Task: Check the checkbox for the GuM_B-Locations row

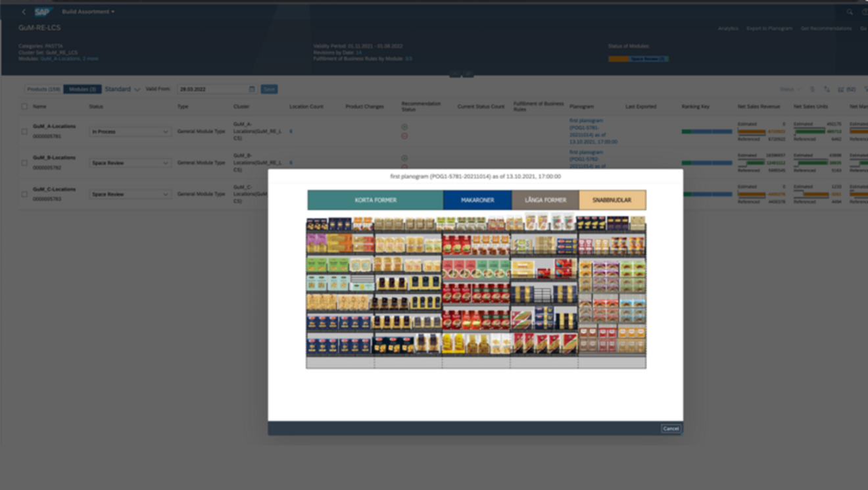Action: [x=23, y=162]
